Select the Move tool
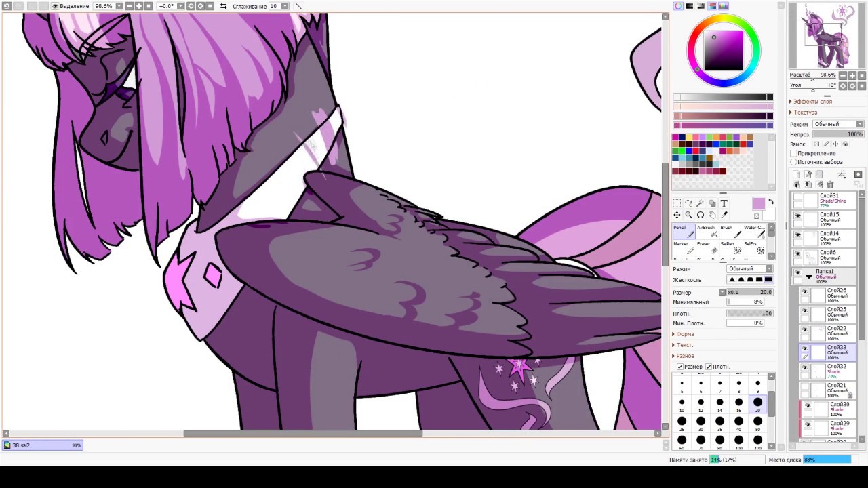The width and height of the screenshot is (868, 488). 677,215
